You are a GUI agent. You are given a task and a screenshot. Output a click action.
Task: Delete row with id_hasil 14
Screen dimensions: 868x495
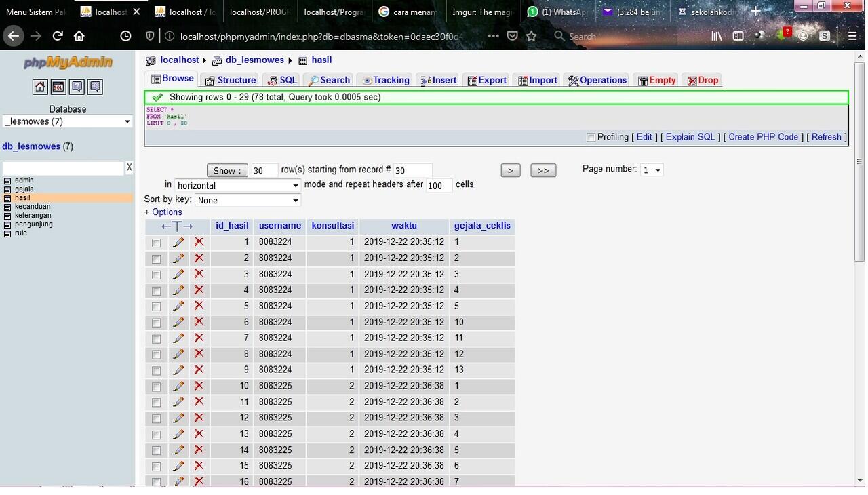[x=199, y=450]
